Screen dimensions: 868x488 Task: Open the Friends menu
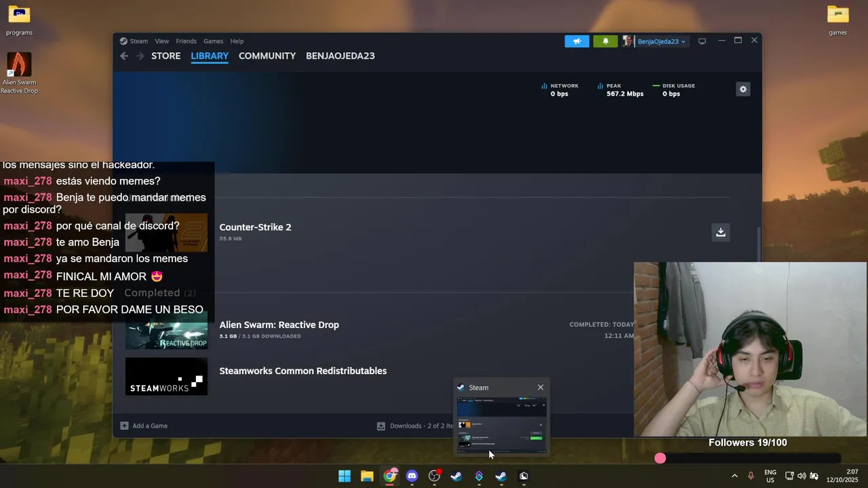click(186, 41)
